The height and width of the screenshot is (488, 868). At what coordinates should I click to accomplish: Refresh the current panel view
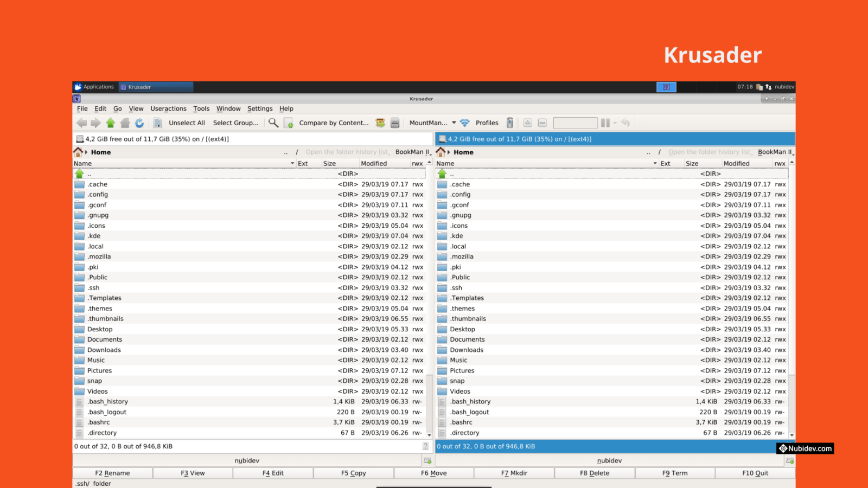pos(140,123)
